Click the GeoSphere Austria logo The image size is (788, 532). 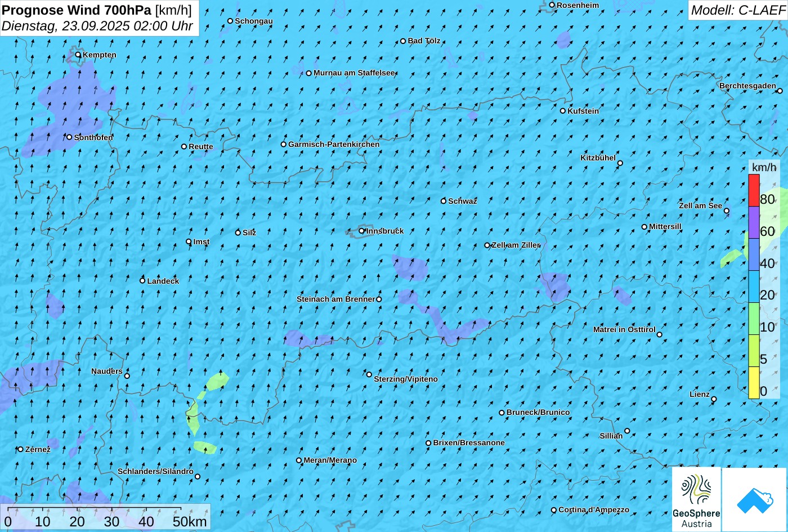click(696, 499)
